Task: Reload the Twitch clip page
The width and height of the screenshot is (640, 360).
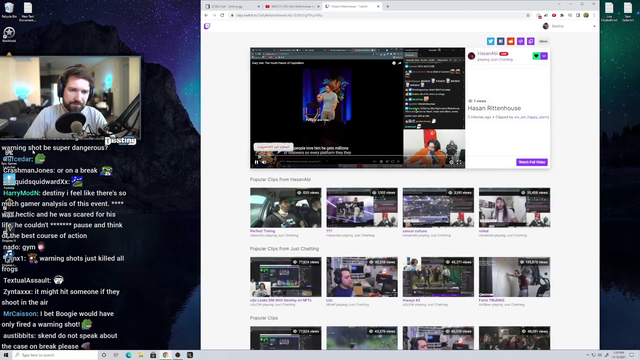Action: tap(222, 15)
